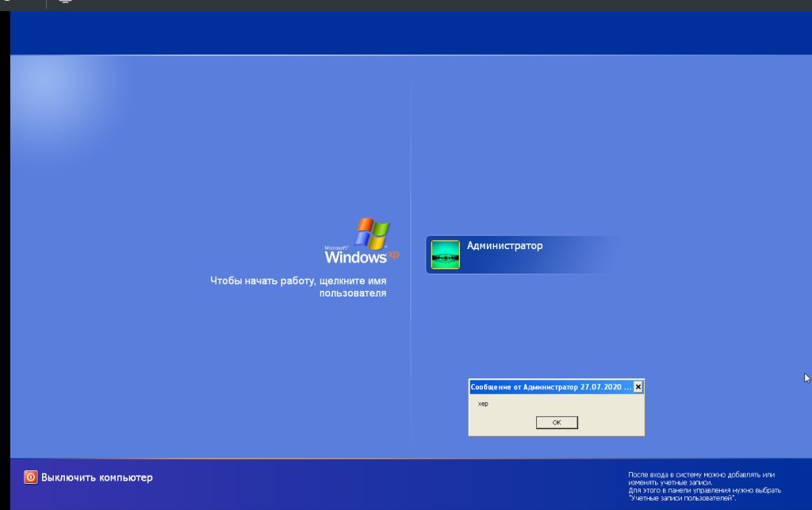Click the message text 'хер' in dialog
The height and width of the screenshot is (510, 812).
pyautogui.click(x=483, y=404)
